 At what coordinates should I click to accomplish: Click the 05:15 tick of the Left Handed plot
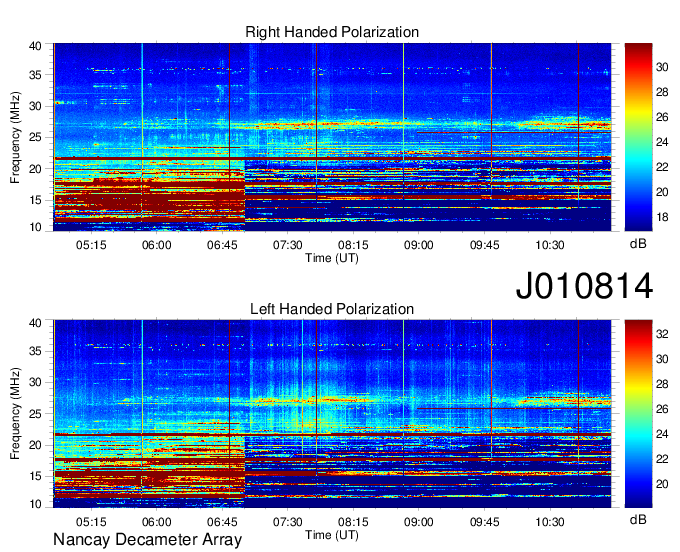click(x=91, y=522)
